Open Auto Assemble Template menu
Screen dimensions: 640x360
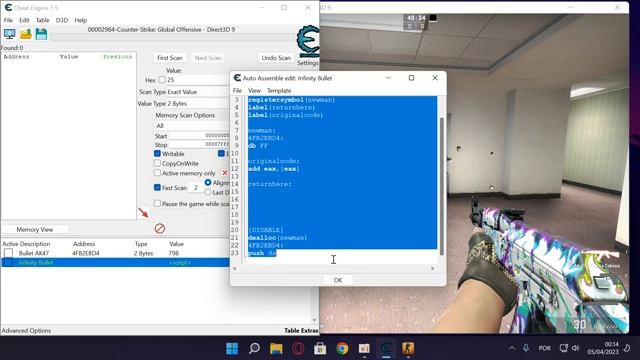279,91
